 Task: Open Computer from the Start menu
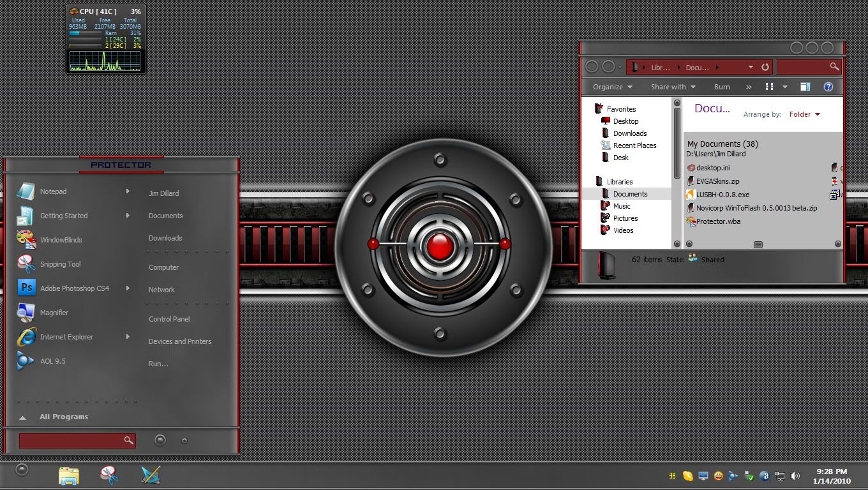coord(163,267)
